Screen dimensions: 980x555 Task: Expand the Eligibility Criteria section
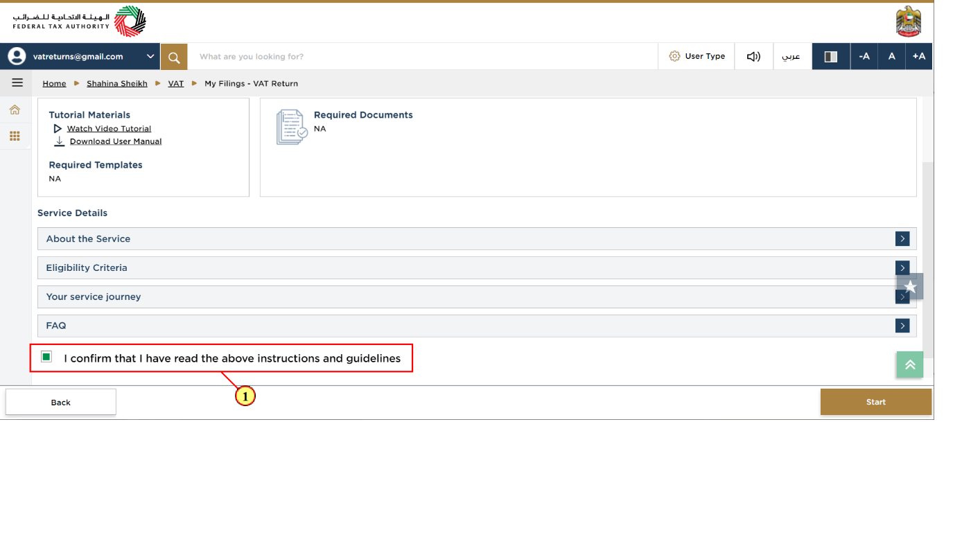pos(477,267)
